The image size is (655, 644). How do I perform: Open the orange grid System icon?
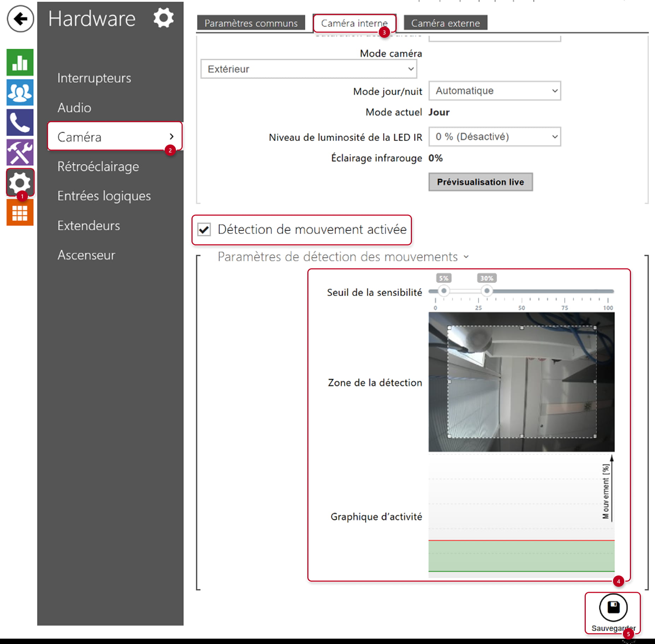[20, 212]
